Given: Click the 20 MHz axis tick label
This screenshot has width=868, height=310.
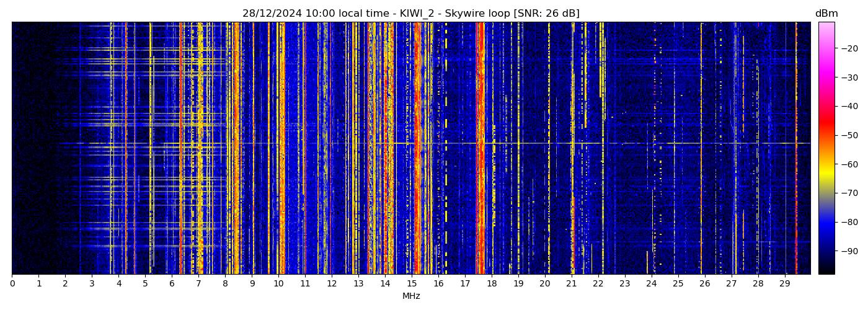Looking at the screenshot, I should coord(544,283).
